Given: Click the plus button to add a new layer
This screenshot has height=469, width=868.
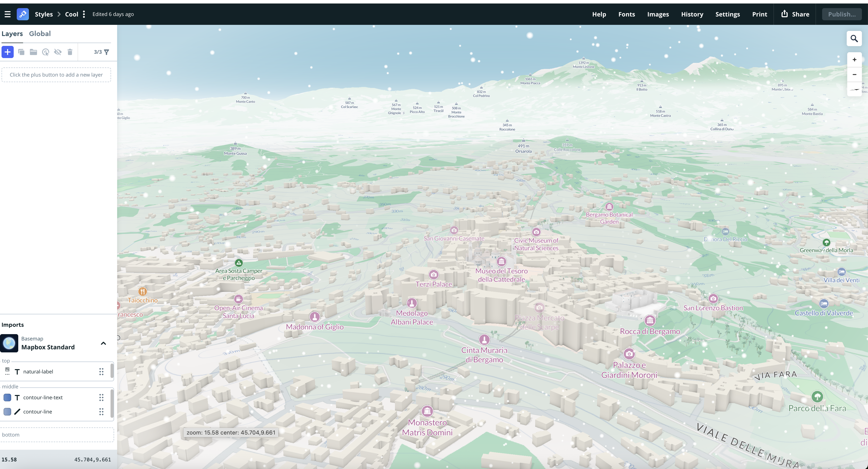Looking at the screenshot, I should [7, 52].
